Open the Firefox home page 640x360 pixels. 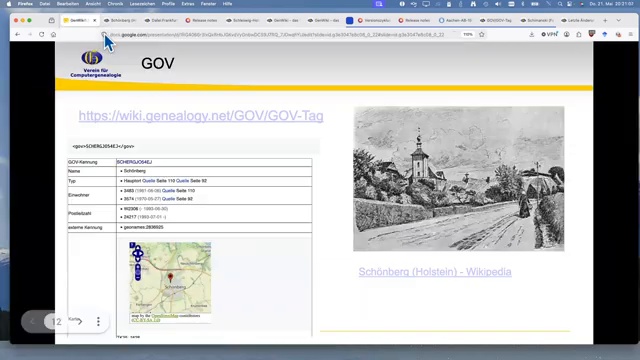coord(53,35)
